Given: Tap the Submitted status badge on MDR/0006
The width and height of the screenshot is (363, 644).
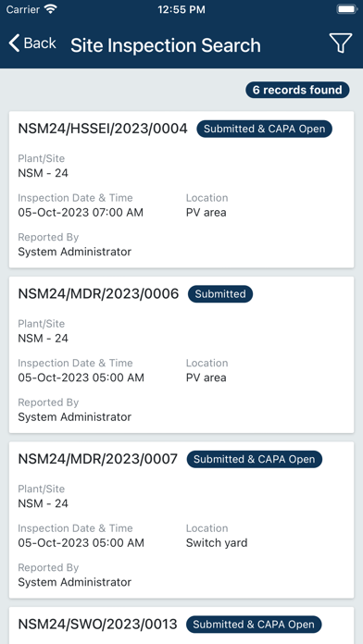Looking at the screenshot, I should pos(220,294).
